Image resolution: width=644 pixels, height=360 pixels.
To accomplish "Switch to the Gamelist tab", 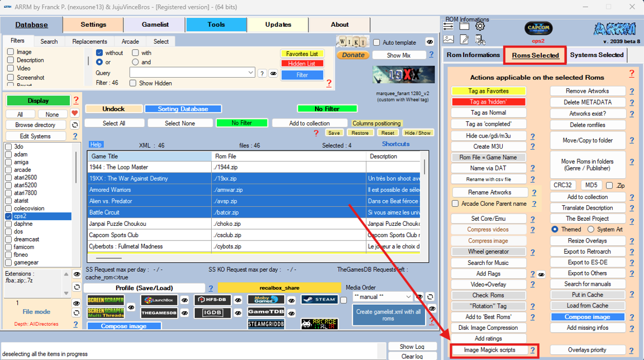I will click(154, 25).
